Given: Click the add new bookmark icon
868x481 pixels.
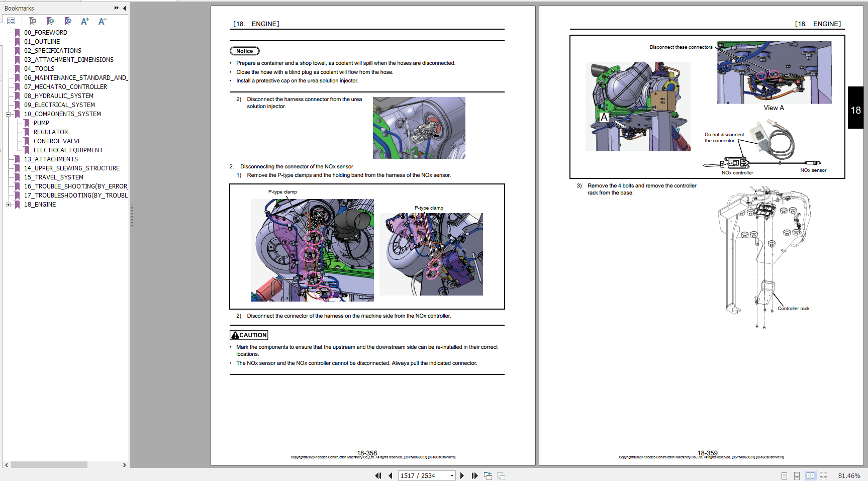Looking at the screenshot, I should point(50,21).
